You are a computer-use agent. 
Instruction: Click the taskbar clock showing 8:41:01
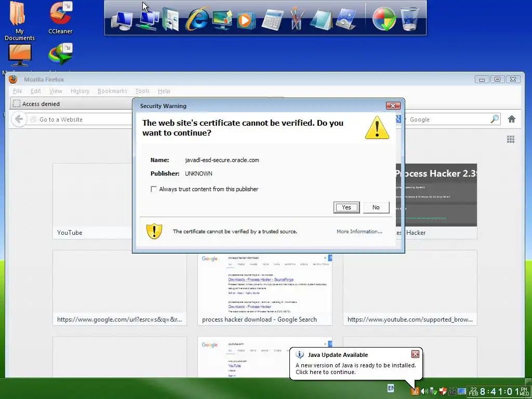click(499, 392)
